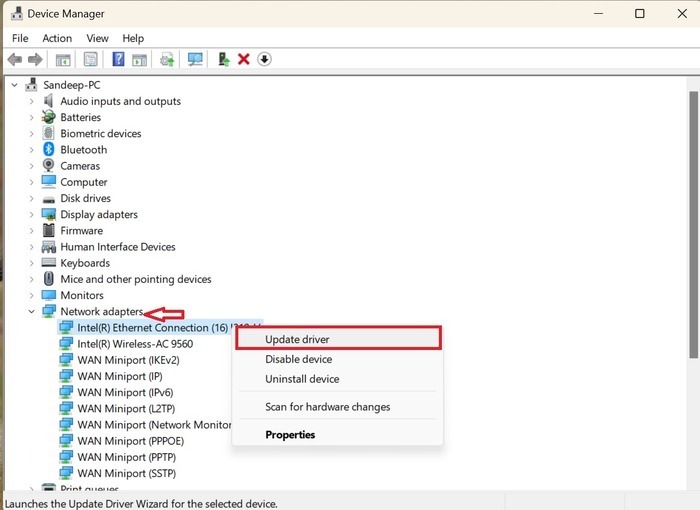This screenshot has width=700, height=510.
Task: Select WAN Miniport (IP)
Action: point(120,376)
